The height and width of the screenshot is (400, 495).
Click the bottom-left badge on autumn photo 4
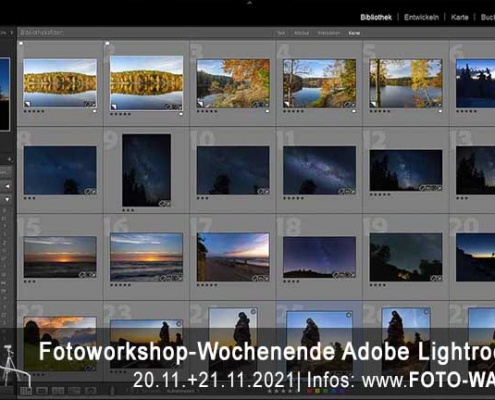(287, 104)
